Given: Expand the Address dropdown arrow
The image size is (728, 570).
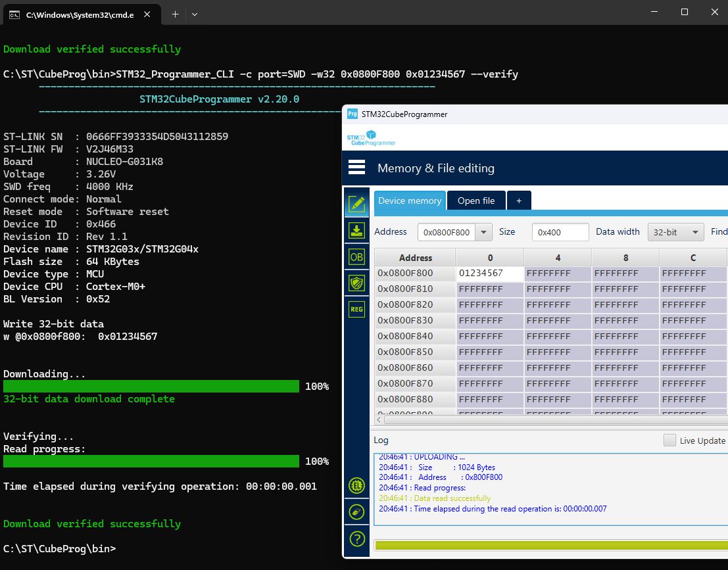Looking at the screenshot, I should [483, 232].
